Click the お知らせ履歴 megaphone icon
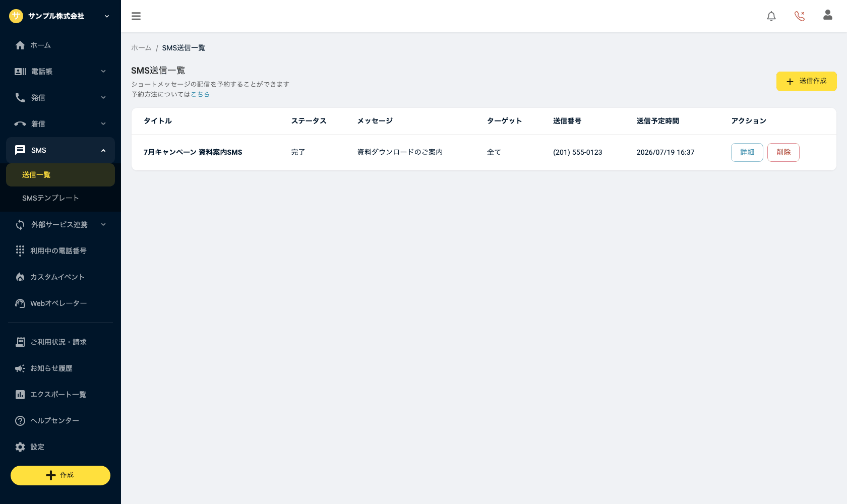 click(x=20, y=368)
